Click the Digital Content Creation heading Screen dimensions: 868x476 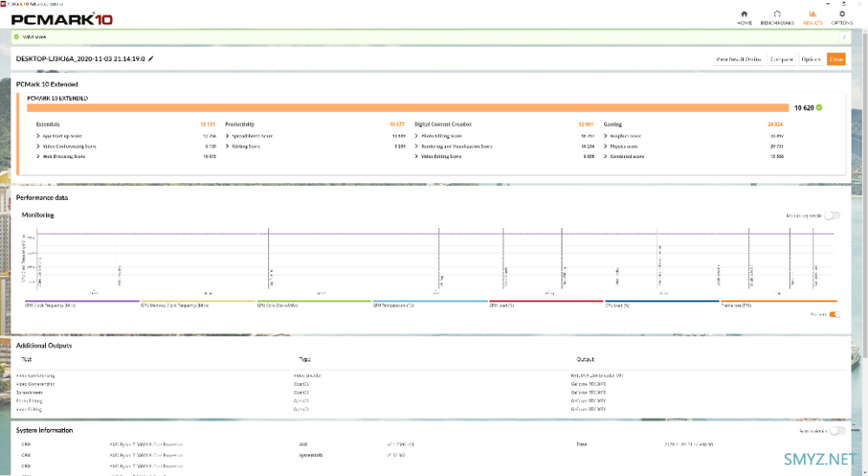click(x=443, y=125)
